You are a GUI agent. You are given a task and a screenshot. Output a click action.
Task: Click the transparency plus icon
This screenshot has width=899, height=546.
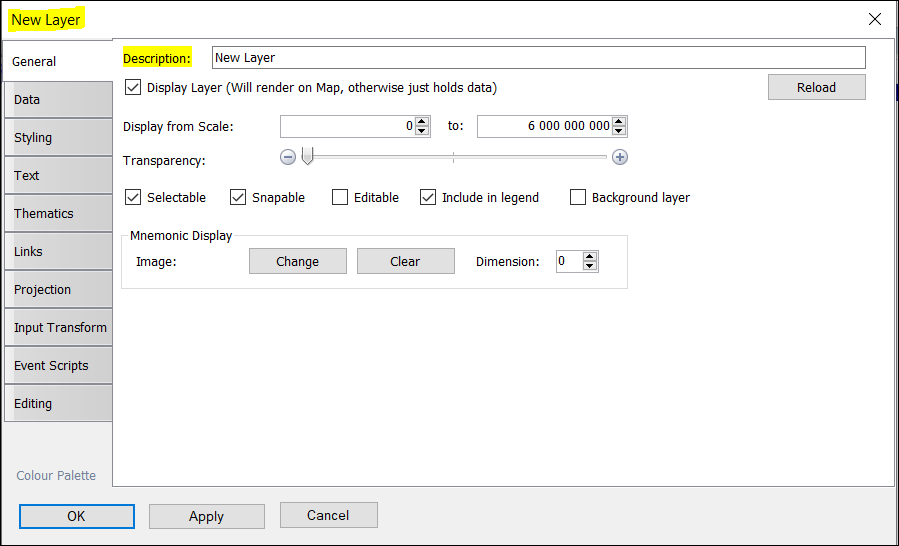click(620, 157)
